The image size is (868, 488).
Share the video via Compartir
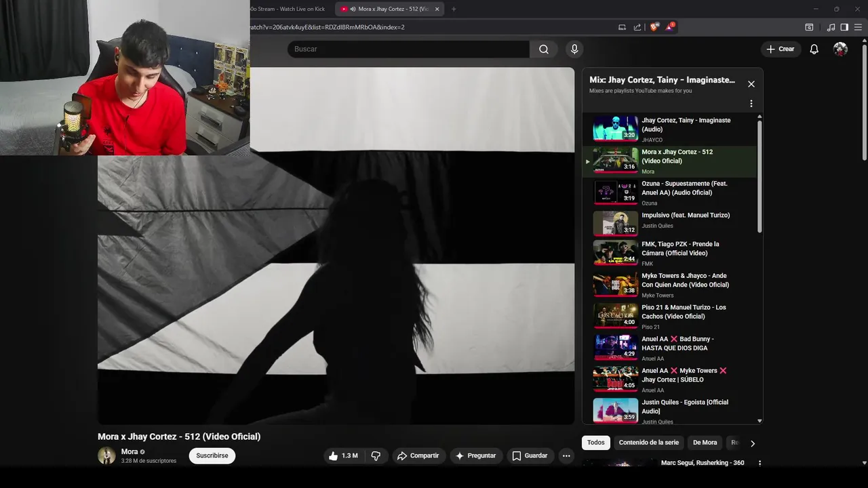tap(418, 455)
